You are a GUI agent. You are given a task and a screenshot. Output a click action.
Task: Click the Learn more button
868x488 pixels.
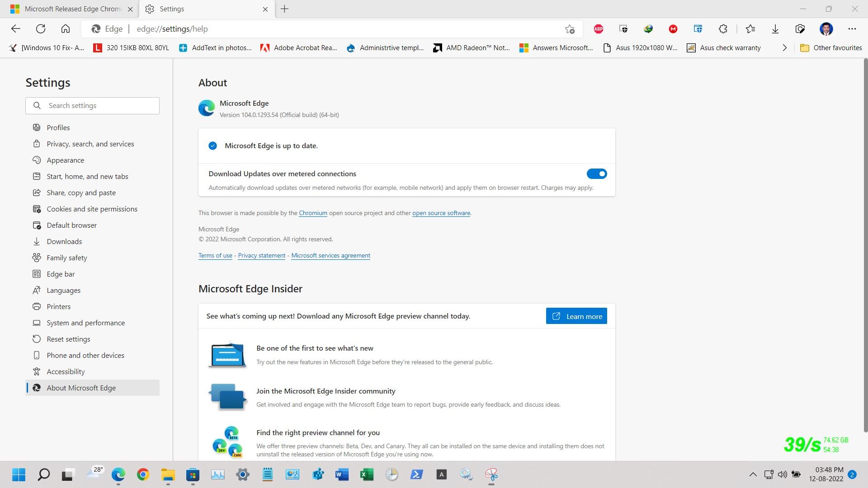click(576, 316)
